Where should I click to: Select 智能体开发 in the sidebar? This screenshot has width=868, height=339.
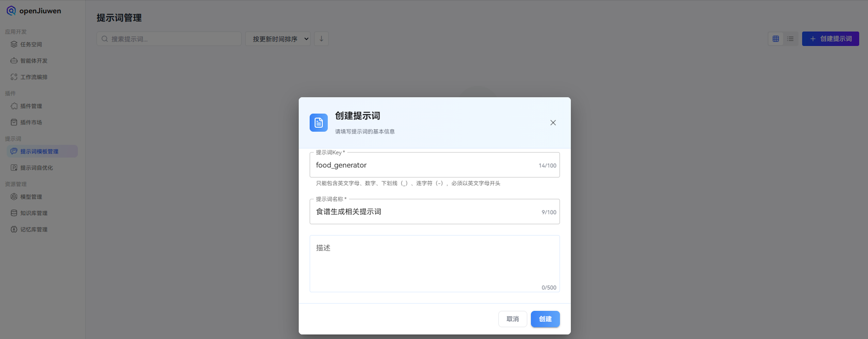point(34,61)
